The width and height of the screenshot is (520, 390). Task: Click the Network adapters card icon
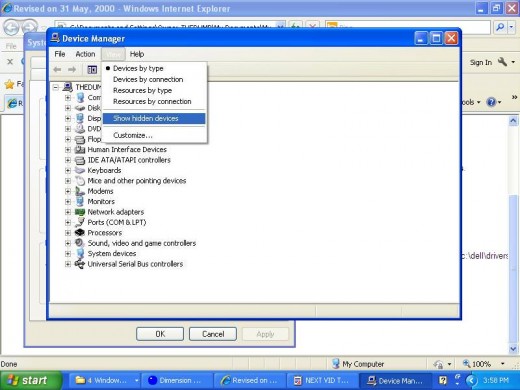pyautogui.click(x=80, y=212)
